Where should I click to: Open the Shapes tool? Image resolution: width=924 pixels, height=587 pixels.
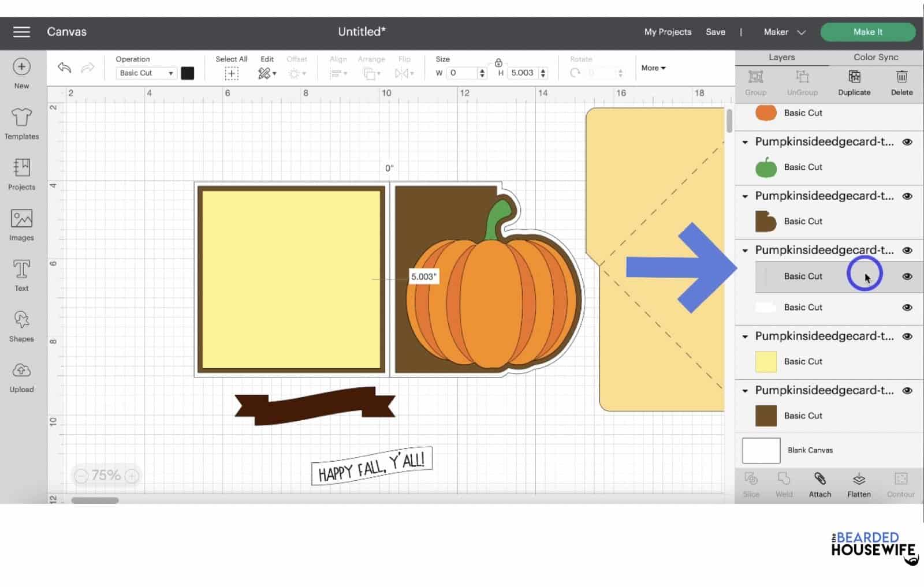[x=21, y=322]
